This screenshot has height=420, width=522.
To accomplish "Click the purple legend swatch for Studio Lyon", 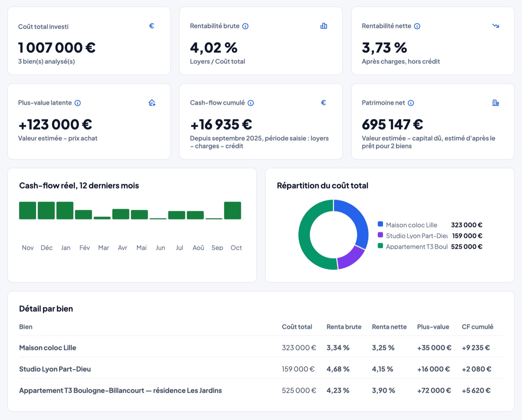I will [380, 235].
